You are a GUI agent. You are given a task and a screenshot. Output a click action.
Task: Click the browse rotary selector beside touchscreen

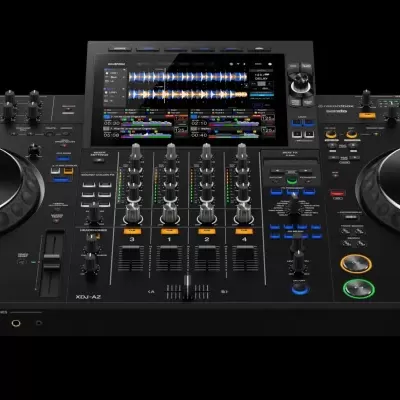[300, 83]
